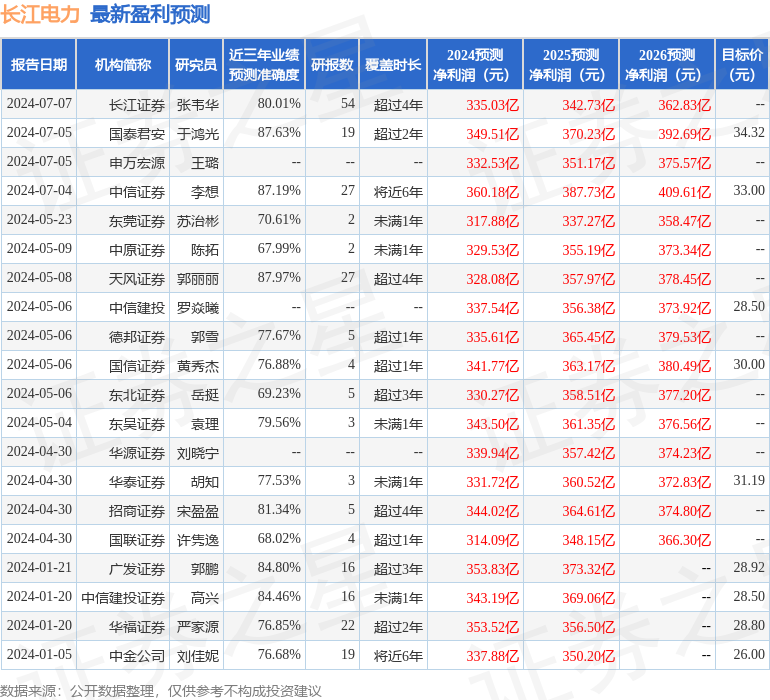The height and width of the screenshot is (700, 770).
Task: Click the 目标价 column header
Action: click(742, 64)
